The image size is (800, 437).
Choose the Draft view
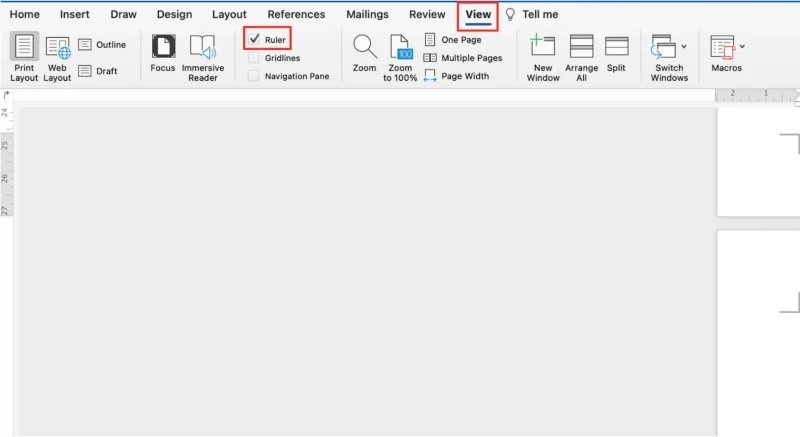(98, 71)
